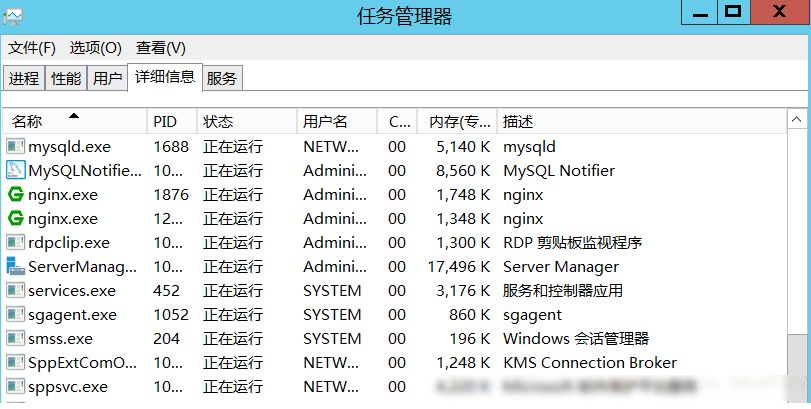Sort by the 状态 column header
811x409 pixels.
pyautogui.click(x=247, y=122)
